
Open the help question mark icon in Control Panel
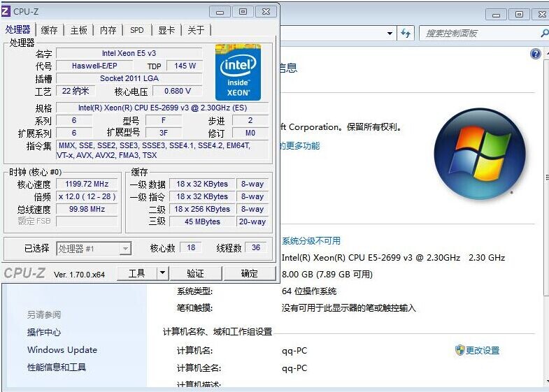point(535,54)
